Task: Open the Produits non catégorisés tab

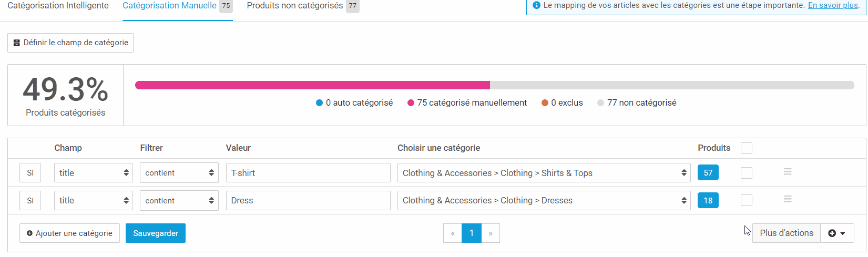Action: [303, 6]
